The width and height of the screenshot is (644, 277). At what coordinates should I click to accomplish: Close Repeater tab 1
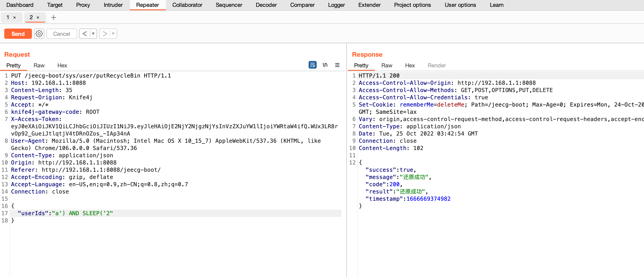[14, 17]
